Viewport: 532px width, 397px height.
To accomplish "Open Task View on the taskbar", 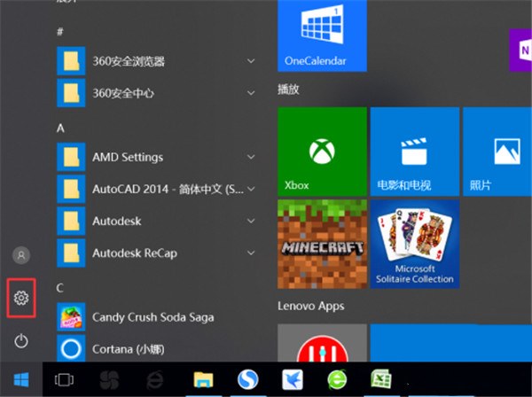I will coord(64,379).
